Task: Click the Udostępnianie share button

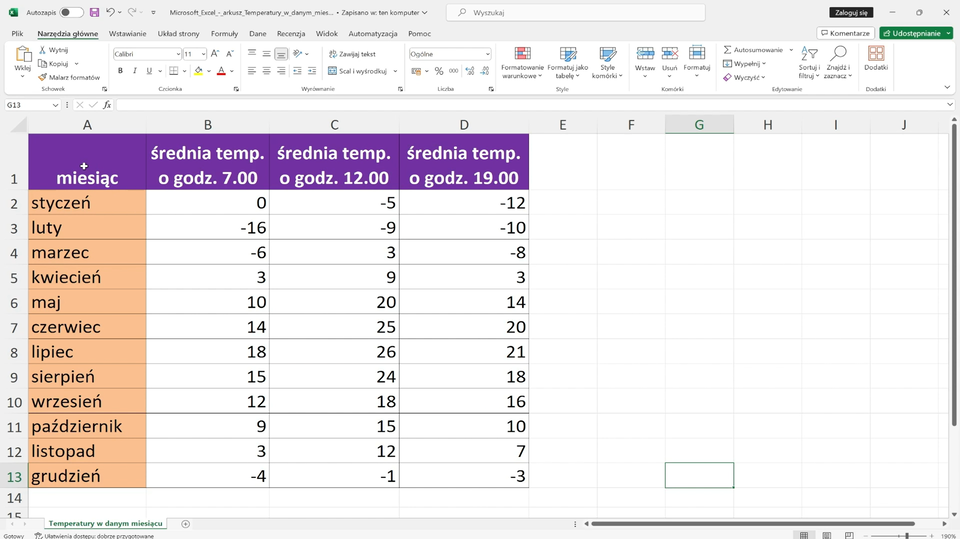Action: tap(915, 33)
